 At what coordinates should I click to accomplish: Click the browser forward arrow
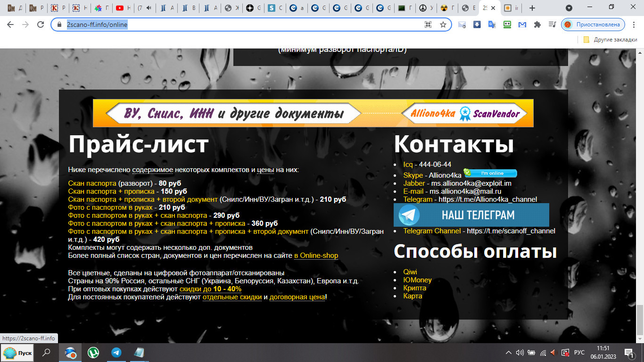click(x=25, y=25)
